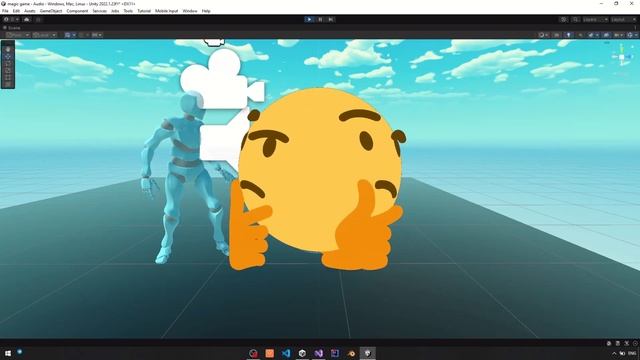Toggle scene lighting
This screenshot has width=640, height=360.
tap(569, 35)
